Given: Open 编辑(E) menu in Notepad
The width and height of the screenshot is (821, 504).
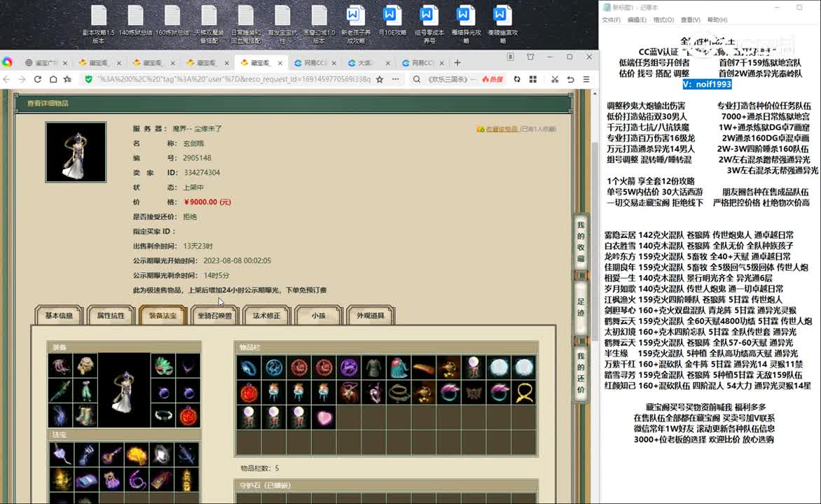Looking at the screenshot, I should point(636,20).
